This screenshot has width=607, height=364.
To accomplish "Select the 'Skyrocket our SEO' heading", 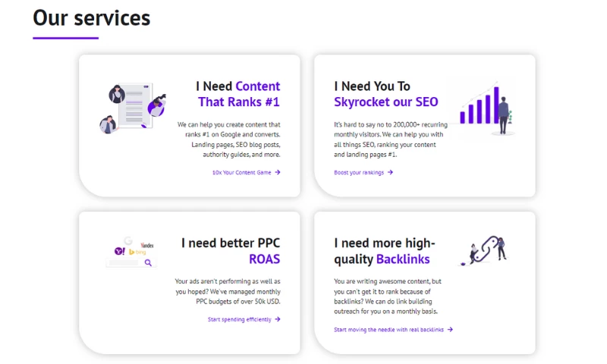I will pyautogui.click(x=385, y=102).
